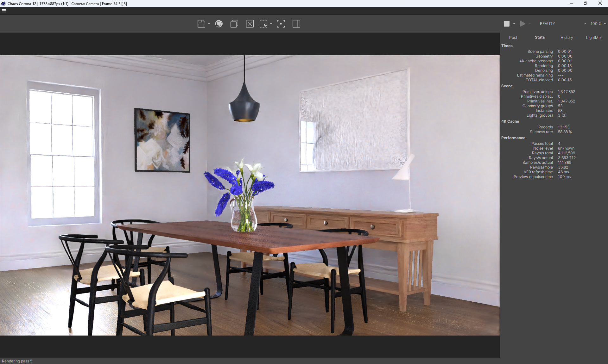
Task: Select the render region tool icon
Action: pos(263,24)
